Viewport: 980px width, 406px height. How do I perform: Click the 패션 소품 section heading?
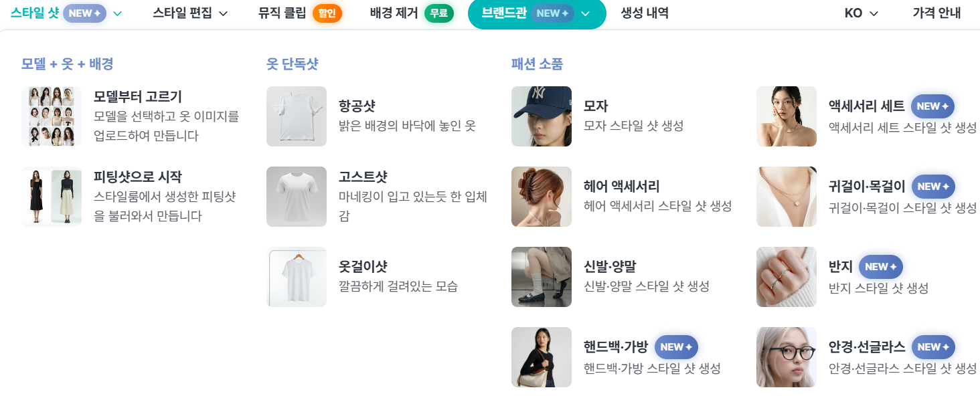[537, 64]
